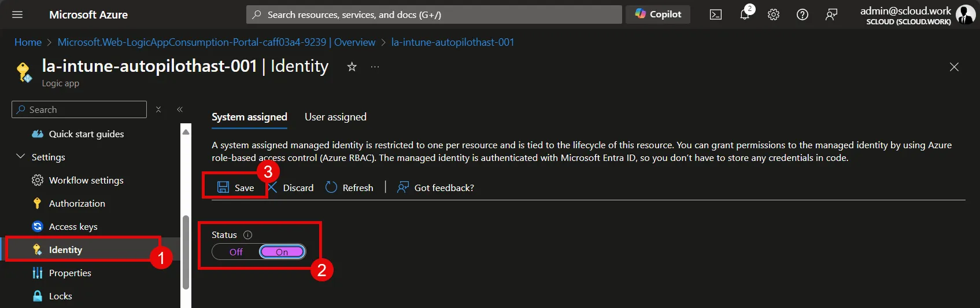This screenshot has height=308, width=980.
Task: Open the LogicAppConsumption Overview breadcrumb
Action: click(216, 42)
